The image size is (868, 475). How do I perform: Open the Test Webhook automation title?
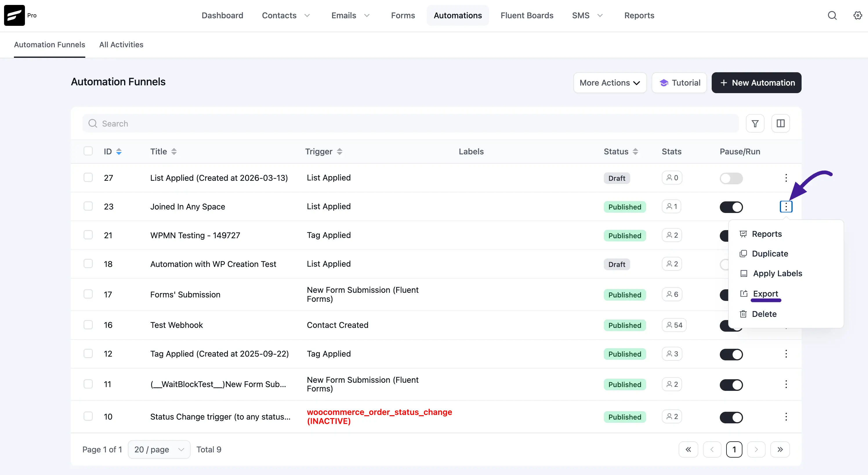pos(177,325)
